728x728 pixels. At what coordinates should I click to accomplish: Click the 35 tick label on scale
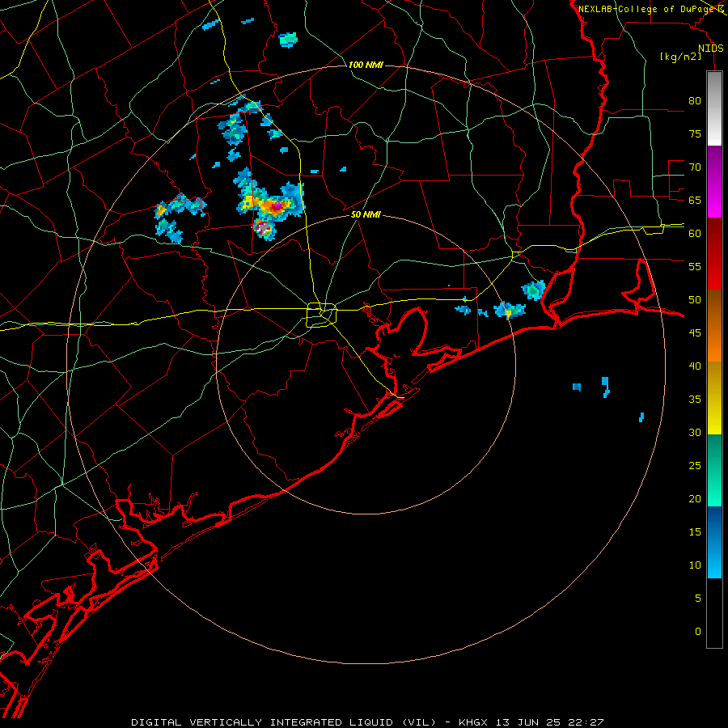tap(695, 400)
